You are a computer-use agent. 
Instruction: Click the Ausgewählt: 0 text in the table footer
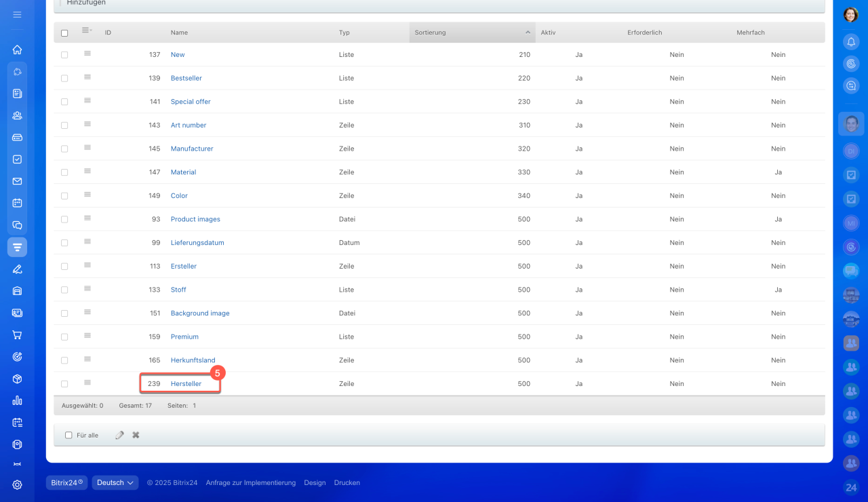tap(83, 406)
